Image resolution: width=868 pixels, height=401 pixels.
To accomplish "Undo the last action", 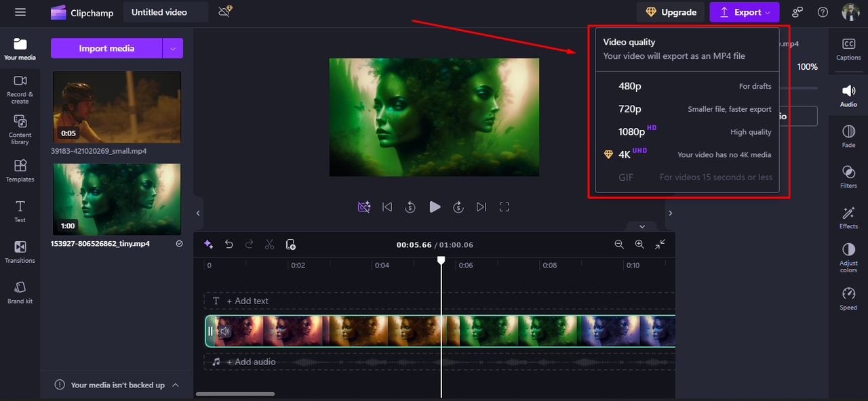I will (x=229, y=245).
